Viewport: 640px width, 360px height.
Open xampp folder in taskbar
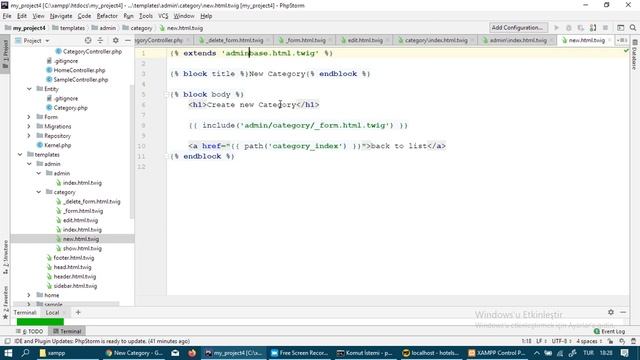point(53,353)
